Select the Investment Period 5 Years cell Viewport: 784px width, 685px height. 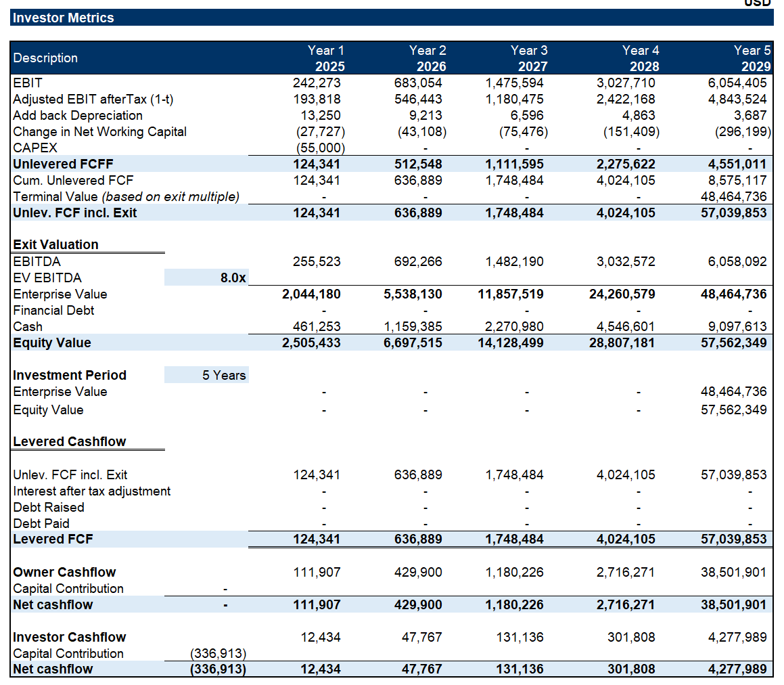[x=206, y=375]
